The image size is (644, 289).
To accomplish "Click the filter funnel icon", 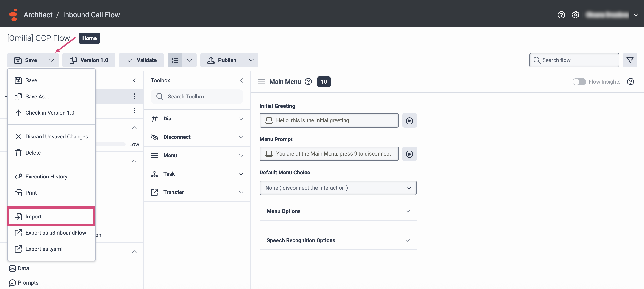I will (x=630, y=60).
